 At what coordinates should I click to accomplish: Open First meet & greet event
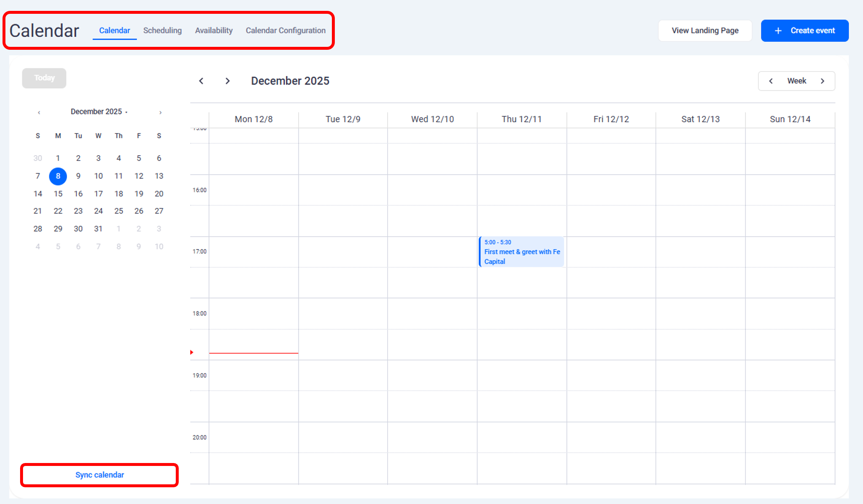(x=521, y=252)
